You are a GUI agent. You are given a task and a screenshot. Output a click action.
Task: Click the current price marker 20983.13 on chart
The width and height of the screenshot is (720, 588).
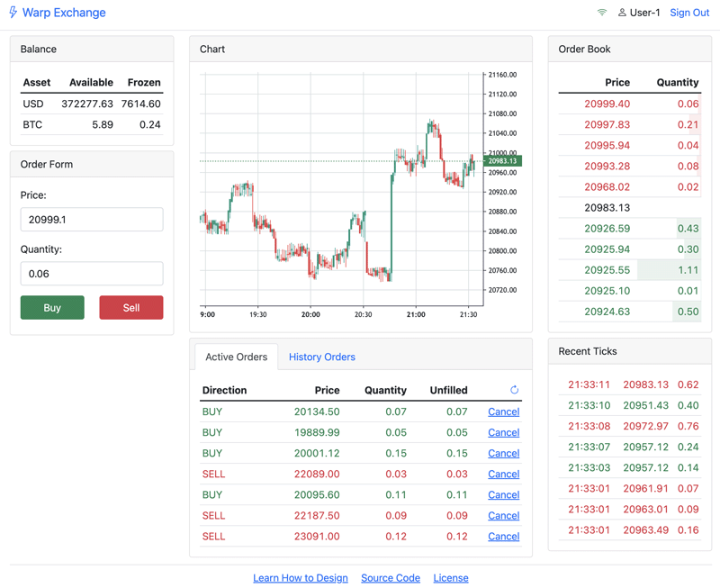point(502,161)
